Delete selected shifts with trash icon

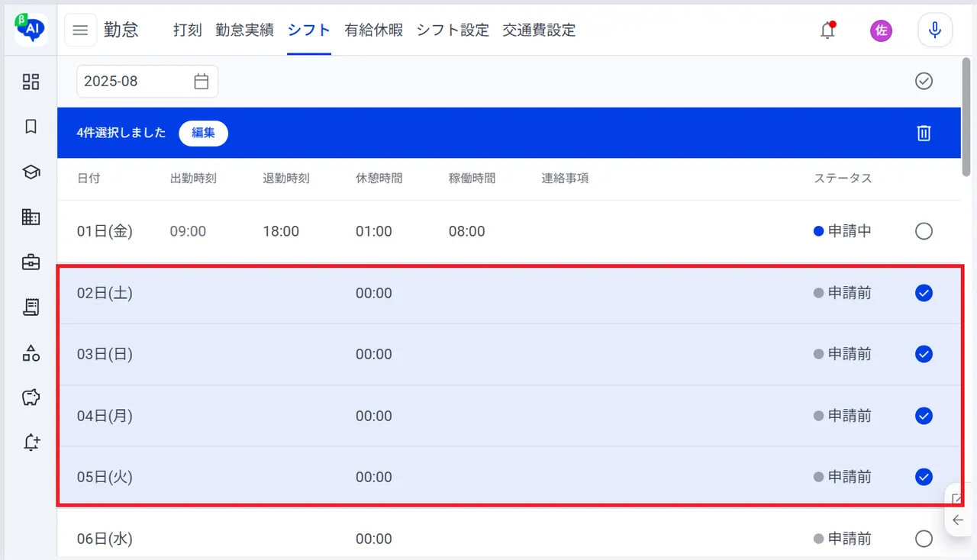[x=924, y=133]
